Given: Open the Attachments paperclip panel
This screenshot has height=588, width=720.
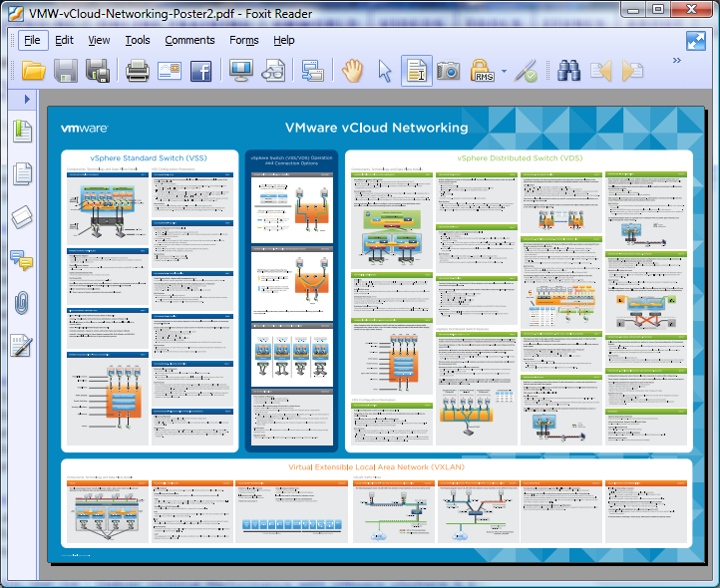Looking at the screenshot, I should pyautogui.click(x=22, y=303).
